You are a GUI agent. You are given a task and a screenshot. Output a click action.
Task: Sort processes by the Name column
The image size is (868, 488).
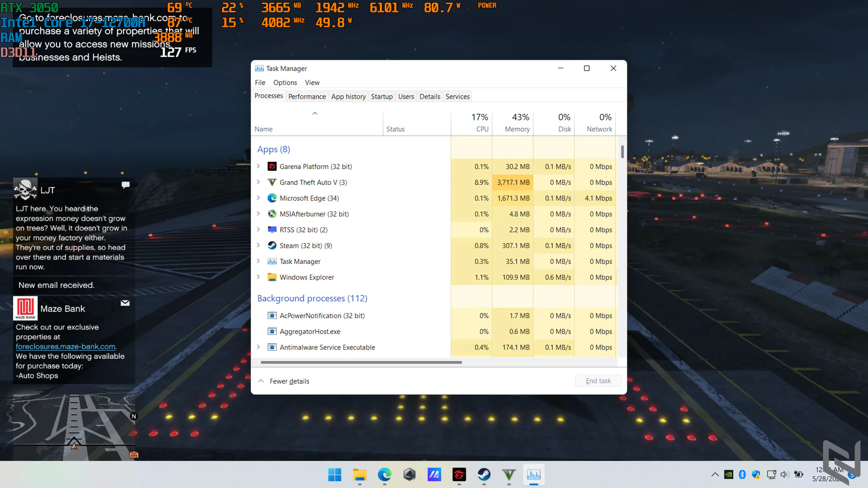pyautogui.click(x=317, y=123)
